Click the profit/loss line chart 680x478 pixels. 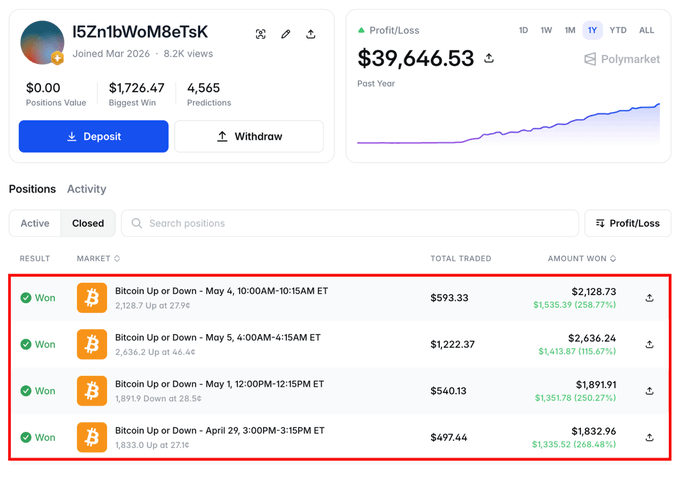click(x=508, y=124)
